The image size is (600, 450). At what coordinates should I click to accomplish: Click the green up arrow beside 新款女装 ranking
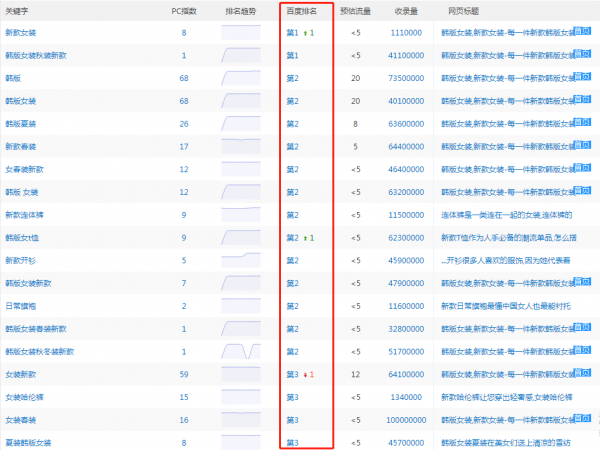[309, 33]
